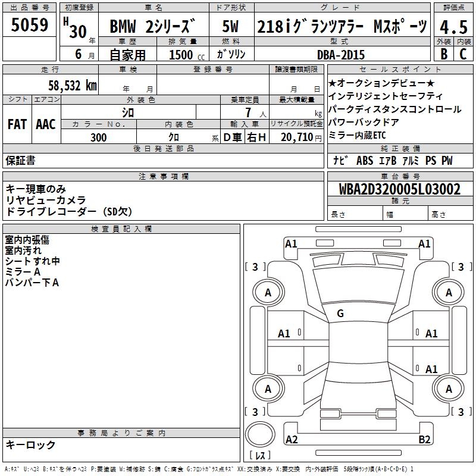This screenshot has width=476, height=476.
Task: Click the bottom-left wheel circle marked A
Action: pyautogui.click(x=268, y=389)
